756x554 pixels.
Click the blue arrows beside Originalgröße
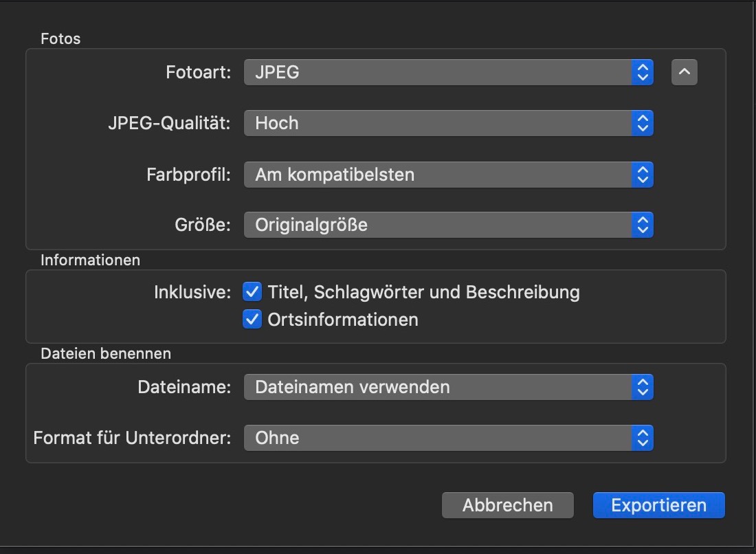click(643, 225)
